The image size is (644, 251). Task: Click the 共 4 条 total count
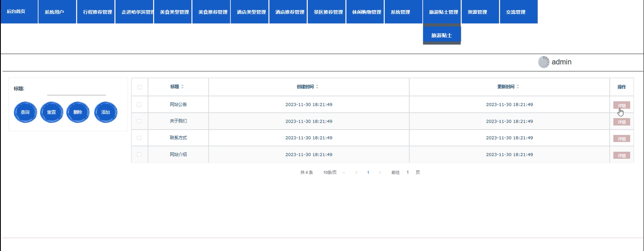[x=307, y=173]
